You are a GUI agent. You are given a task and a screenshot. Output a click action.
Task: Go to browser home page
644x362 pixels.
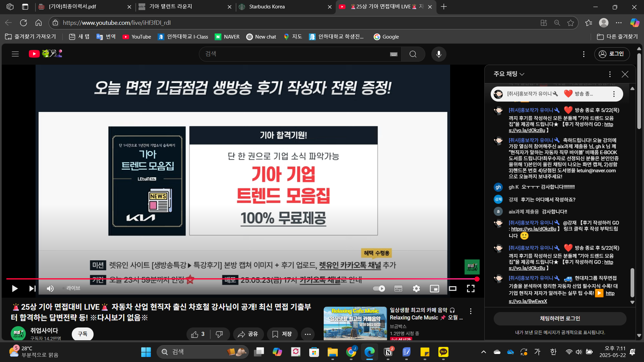(x=39, y=23)
